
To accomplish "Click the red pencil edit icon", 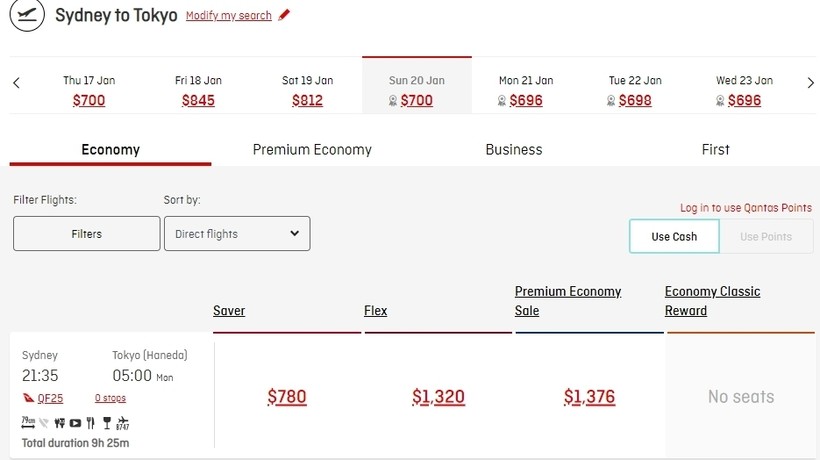I will point(284,15).
